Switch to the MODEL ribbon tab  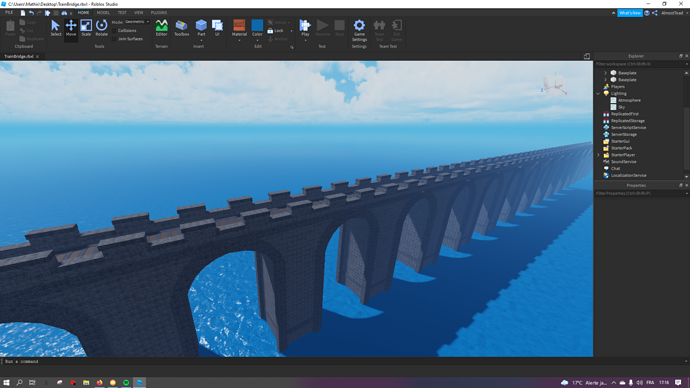click(x=103, y=13)
